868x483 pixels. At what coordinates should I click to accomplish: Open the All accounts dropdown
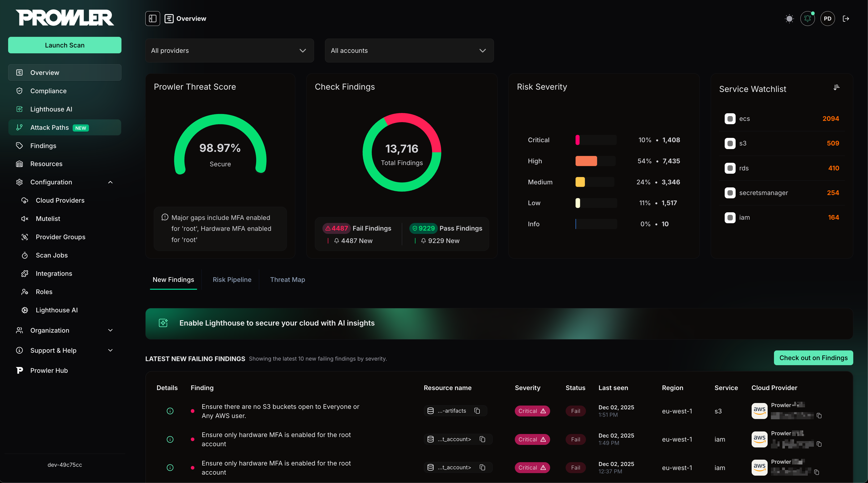(409, 51)
